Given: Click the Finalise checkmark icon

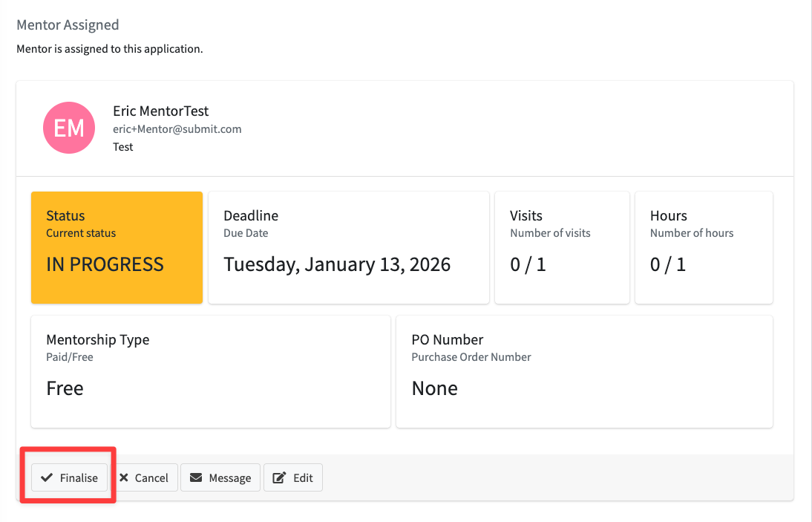Looking at the screenshot, I should coord(47,477).
